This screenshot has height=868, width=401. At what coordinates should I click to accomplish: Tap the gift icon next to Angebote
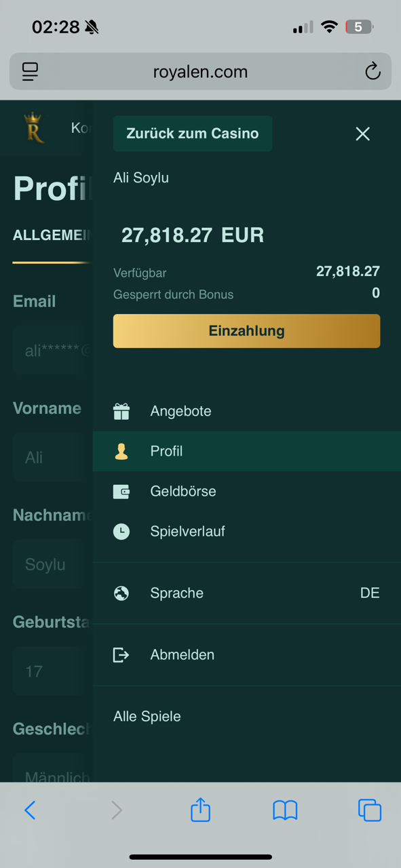(121, 411)
